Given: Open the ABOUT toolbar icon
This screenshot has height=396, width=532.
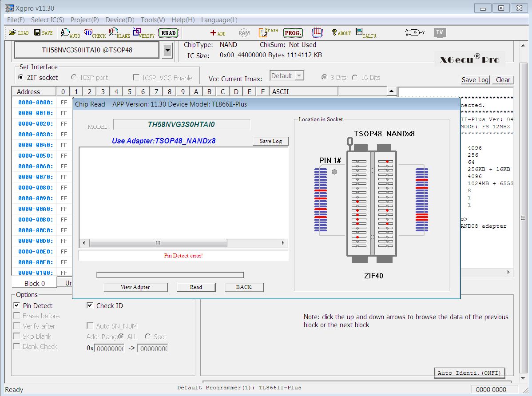Looking at the screenshot, I should coord(341,33).
